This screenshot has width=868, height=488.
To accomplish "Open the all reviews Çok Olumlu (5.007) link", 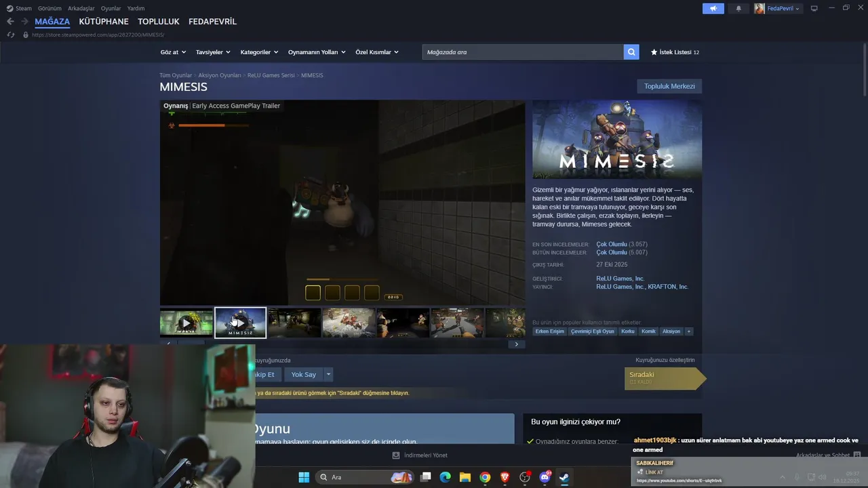I will [x=622, y=252].
